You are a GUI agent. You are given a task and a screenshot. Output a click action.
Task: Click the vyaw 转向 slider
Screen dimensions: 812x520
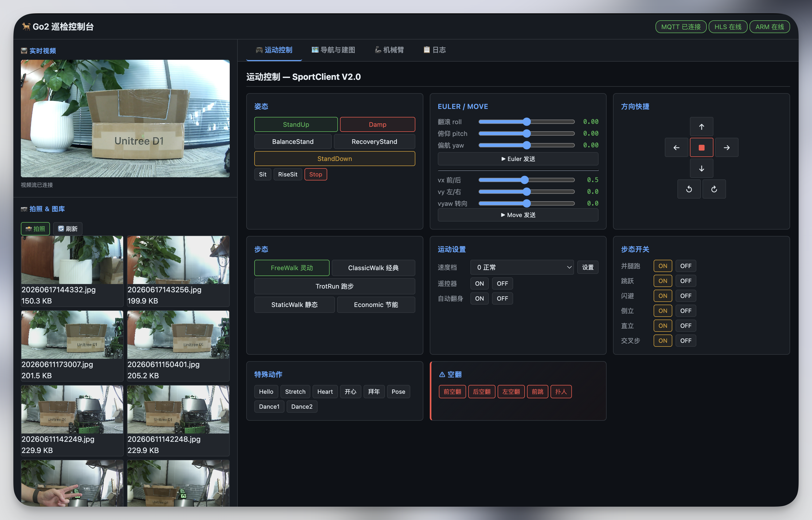coord(526,204)
